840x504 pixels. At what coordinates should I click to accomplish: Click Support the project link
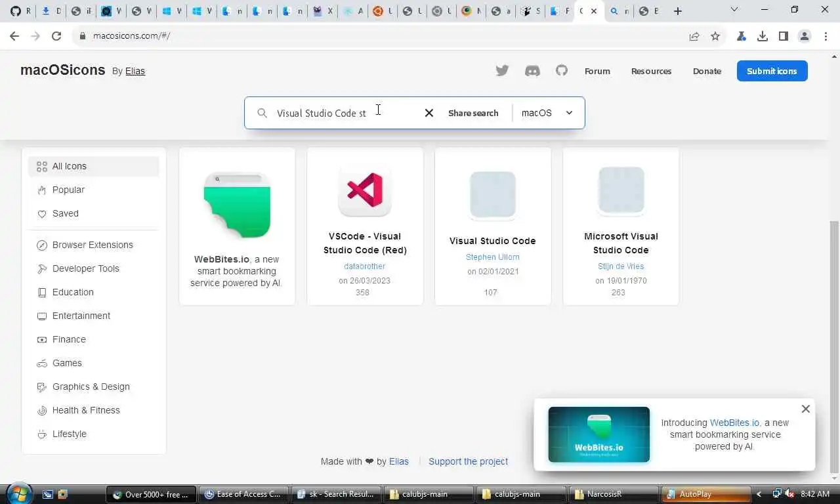click(468, 461)
